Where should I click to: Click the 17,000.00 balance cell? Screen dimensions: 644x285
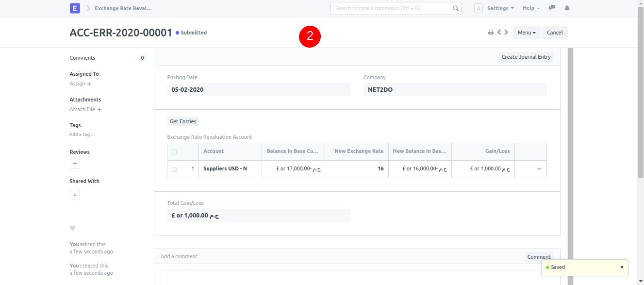(293, 169)
